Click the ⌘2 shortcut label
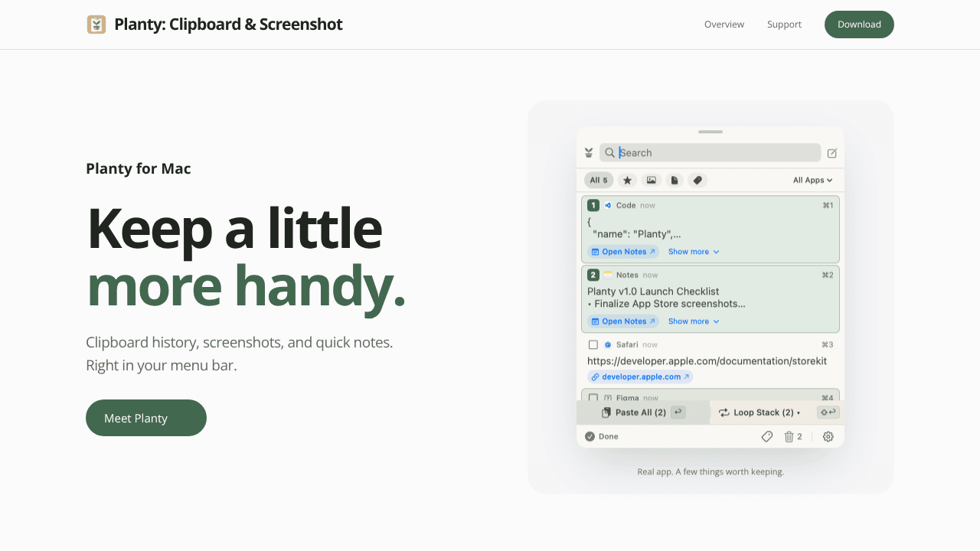 pos(828,275)
